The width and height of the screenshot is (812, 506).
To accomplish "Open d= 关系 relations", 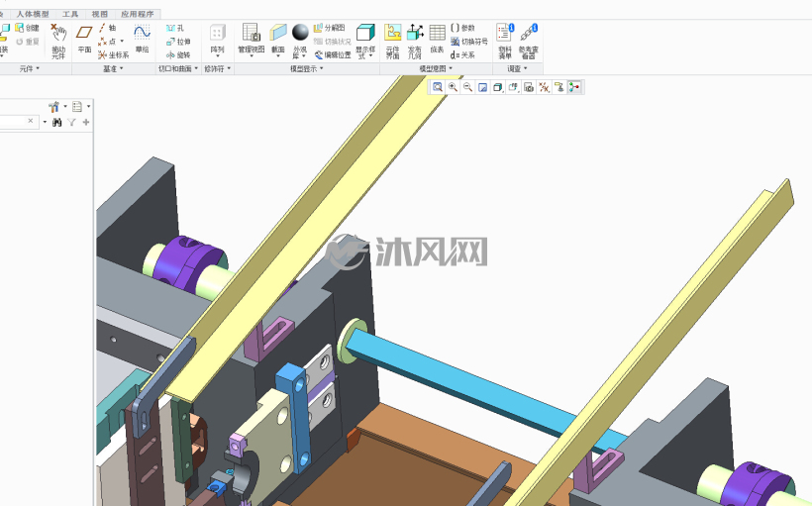I will pyautogui.click(x=462, y=54).
